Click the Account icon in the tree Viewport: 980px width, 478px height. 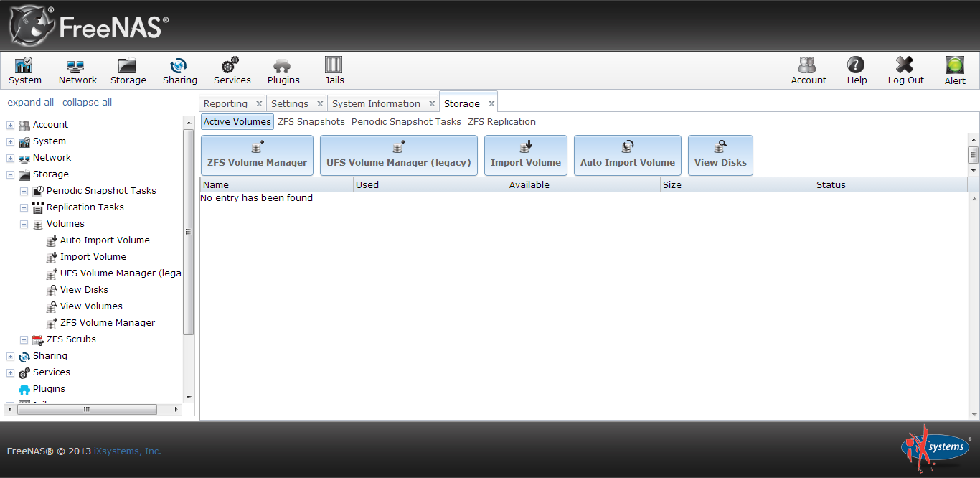[24, 126]
